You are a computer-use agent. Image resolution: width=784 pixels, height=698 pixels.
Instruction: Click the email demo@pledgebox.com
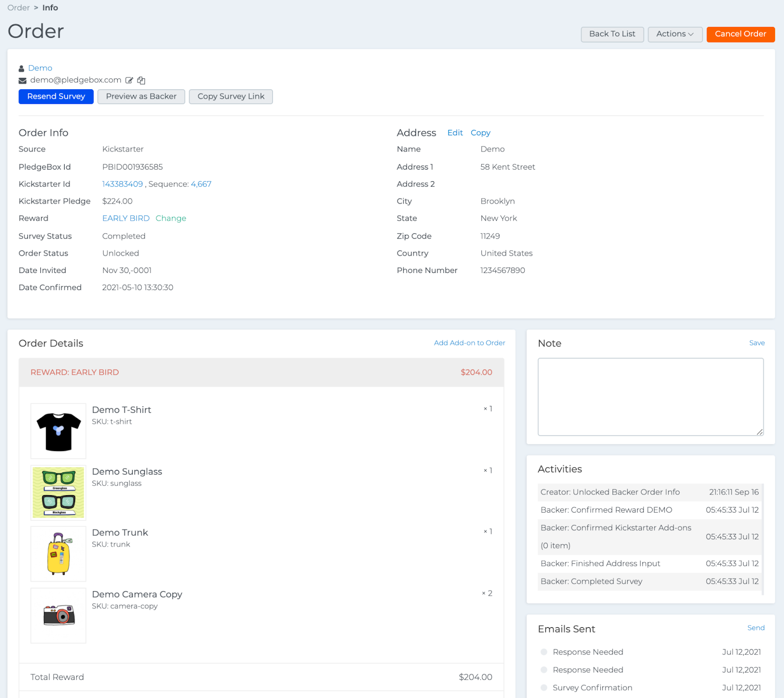(76, 80)
